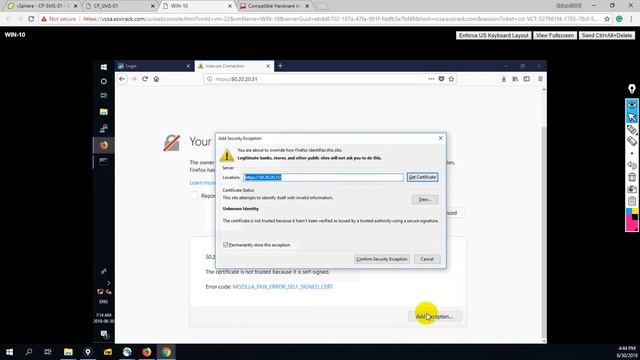Click the trash icon in annotation toolbar
This screenshot has height=360, width=640.
click(x=632, y=177)
